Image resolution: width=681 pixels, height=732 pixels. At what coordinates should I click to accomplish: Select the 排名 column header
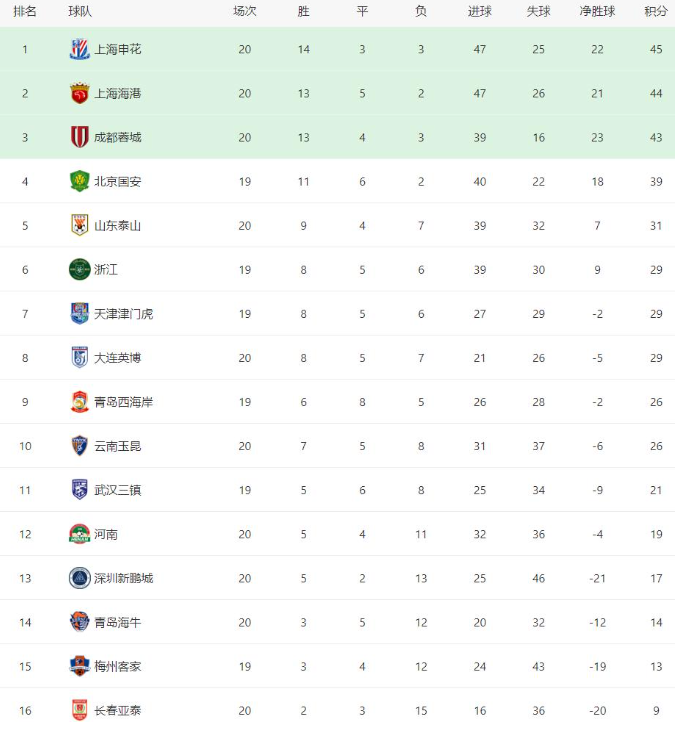tap(25, 11)
